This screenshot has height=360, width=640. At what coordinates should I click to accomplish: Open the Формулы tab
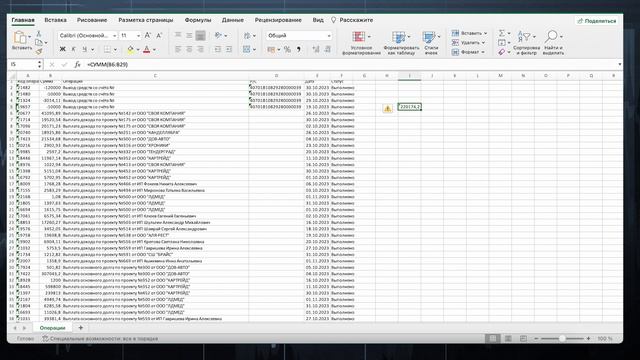click(198, 20)
